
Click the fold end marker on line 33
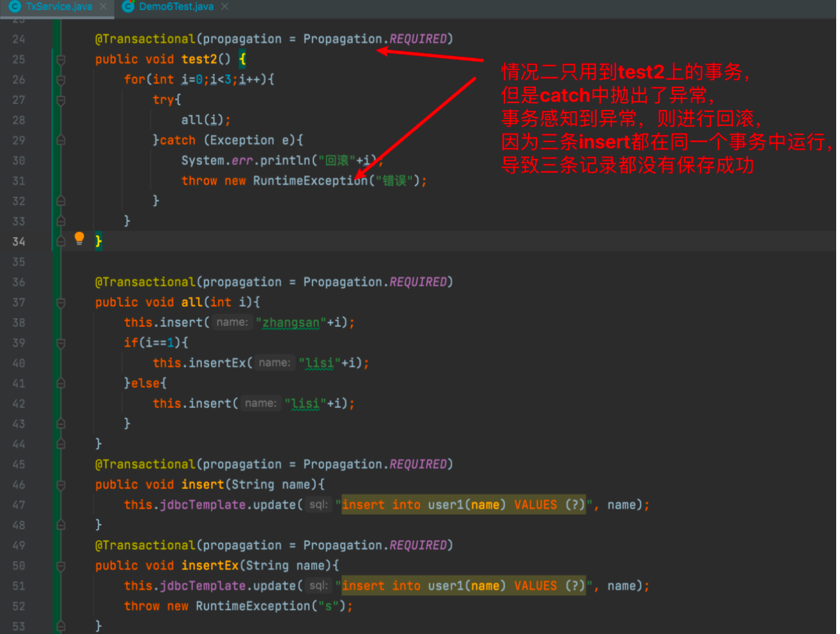(x=61, y=222)
